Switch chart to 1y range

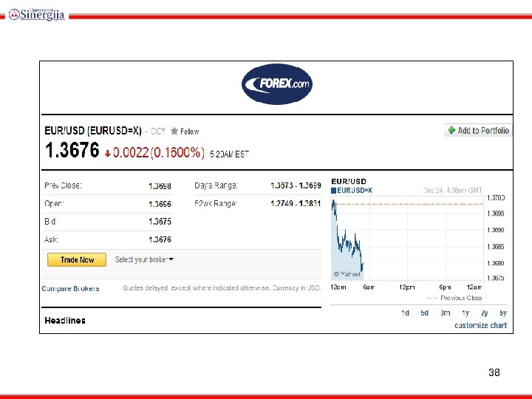[x=465, y=313]
